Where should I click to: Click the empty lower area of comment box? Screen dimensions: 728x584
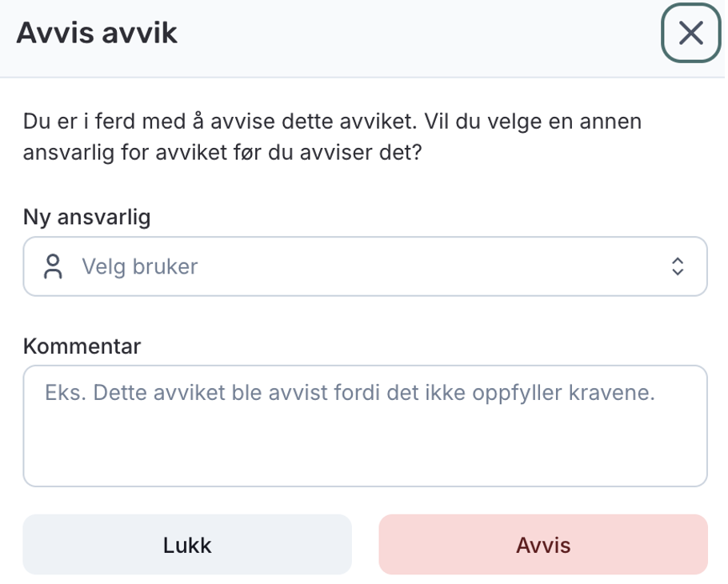point(365,456)
